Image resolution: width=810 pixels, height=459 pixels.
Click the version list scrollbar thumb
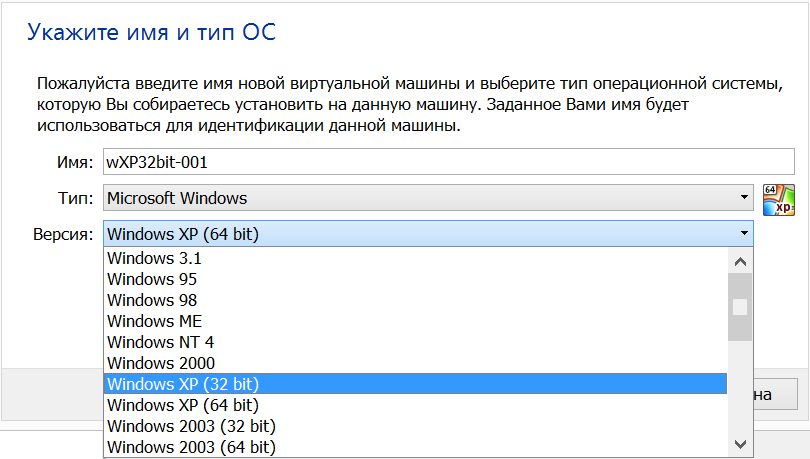(x=740, y=307)
